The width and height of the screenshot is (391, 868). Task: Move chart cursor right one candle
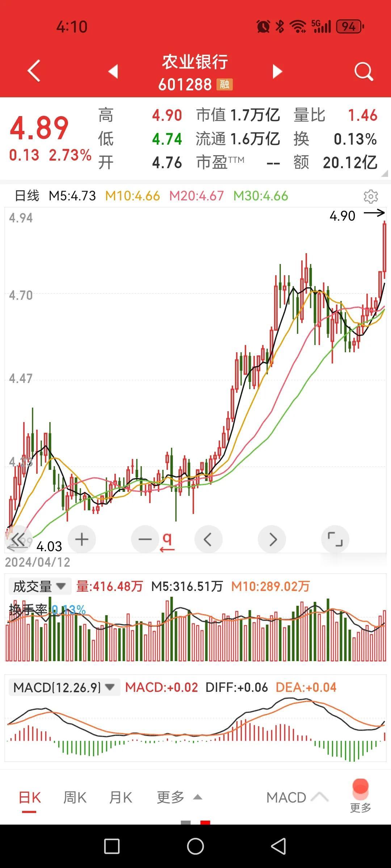(x=272, y=539)
